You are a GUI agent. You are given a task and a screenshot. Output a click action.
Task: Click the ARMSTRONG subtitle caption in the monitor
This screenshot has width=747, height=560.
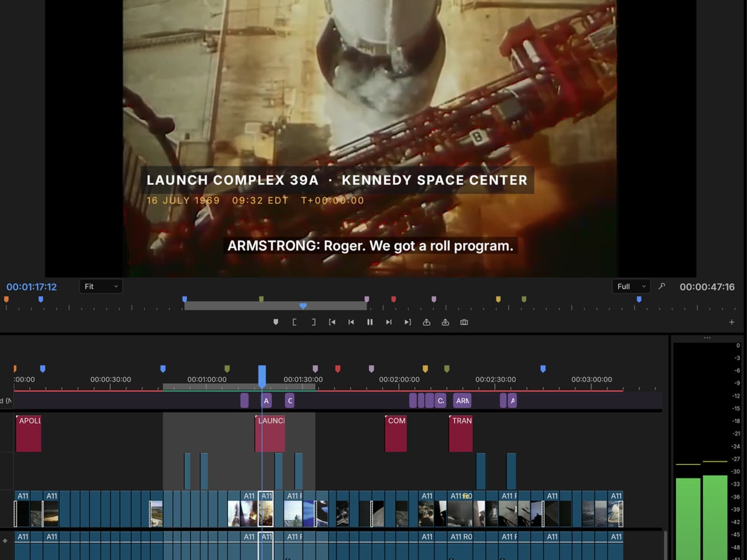click(370, 246)
